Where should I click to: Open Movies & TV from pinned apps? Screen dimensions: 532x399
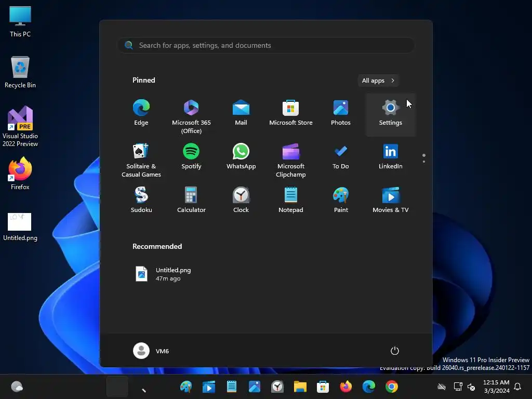click(391, 200)
